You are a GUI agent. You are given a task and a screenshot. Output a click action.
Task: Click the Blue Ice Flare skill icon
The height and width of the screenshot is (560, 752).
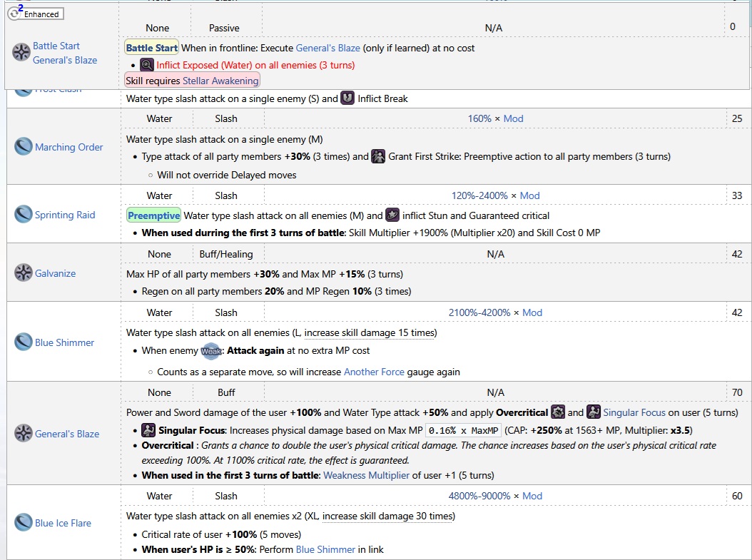click(24, 523)
